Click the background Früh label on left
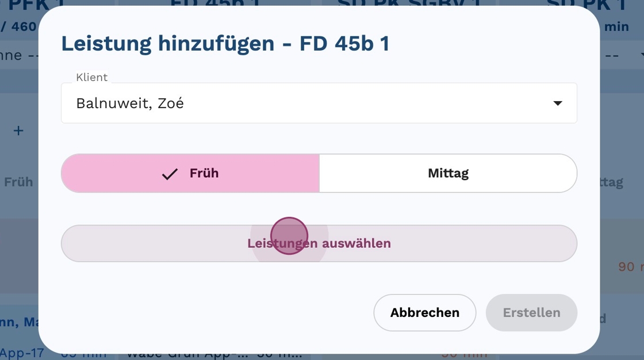This screenshot has width=644, height=360. click(18, 182)
